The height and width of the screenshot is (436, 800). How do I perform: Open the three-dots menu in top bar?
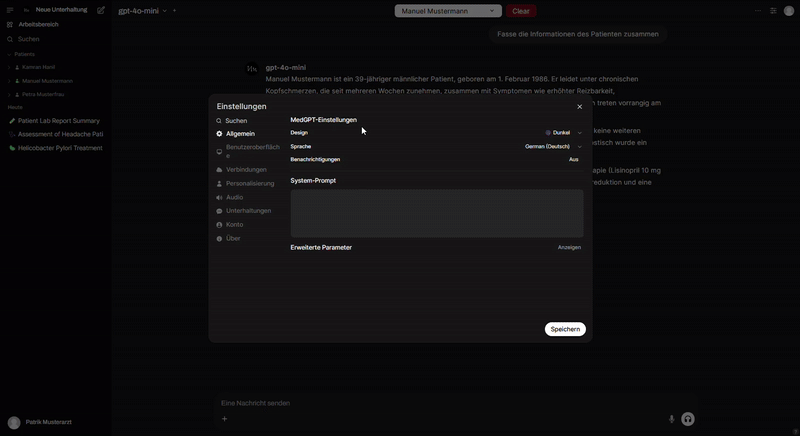click(758, 11)
